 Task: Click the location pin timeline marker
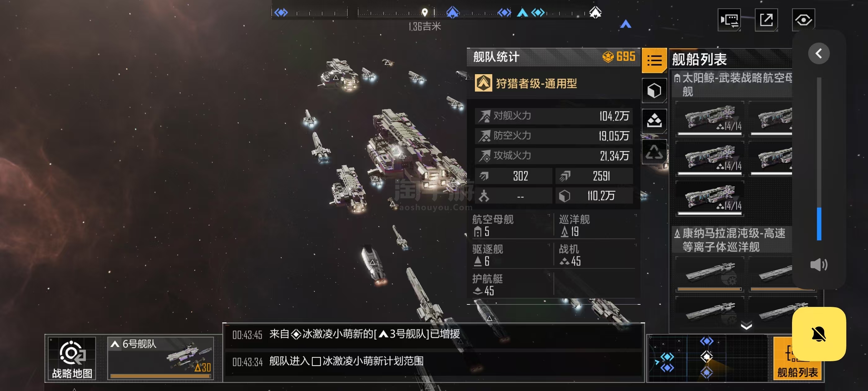click(425, 12)
